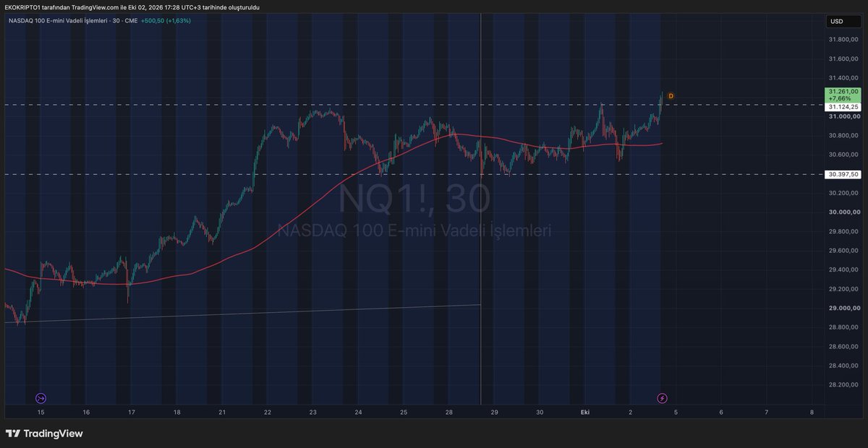
Task: Click date 7 on the time axis
Action: (767, 413)
